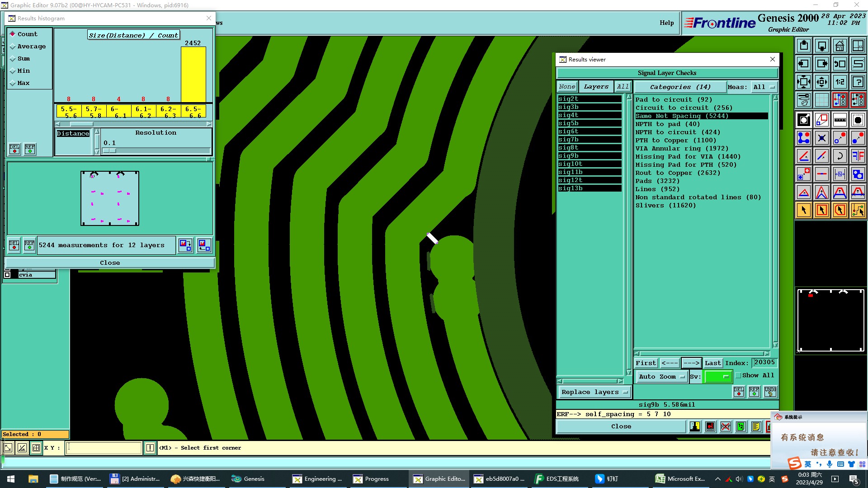Close the Results viewer via Close button

621,427
